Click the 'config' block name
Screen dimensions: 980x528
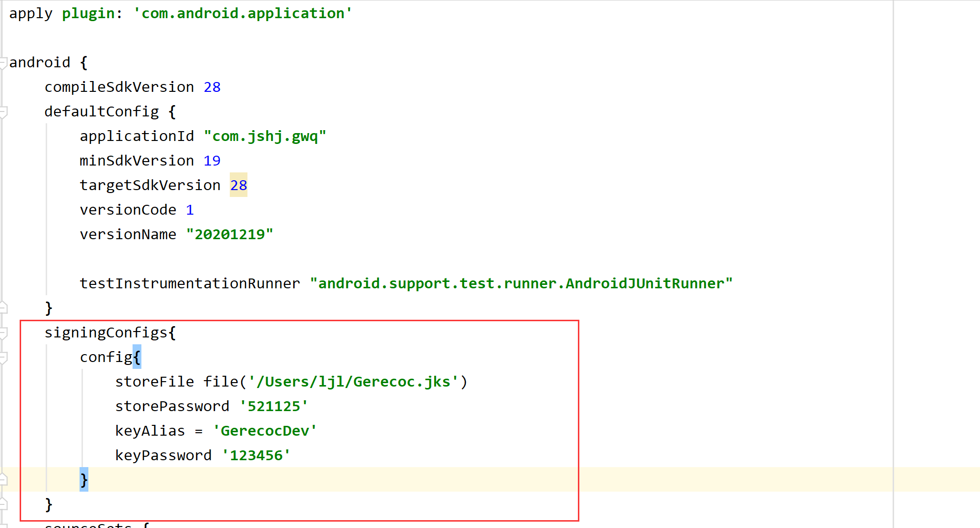pyautogui.click(x=106, y=358)
